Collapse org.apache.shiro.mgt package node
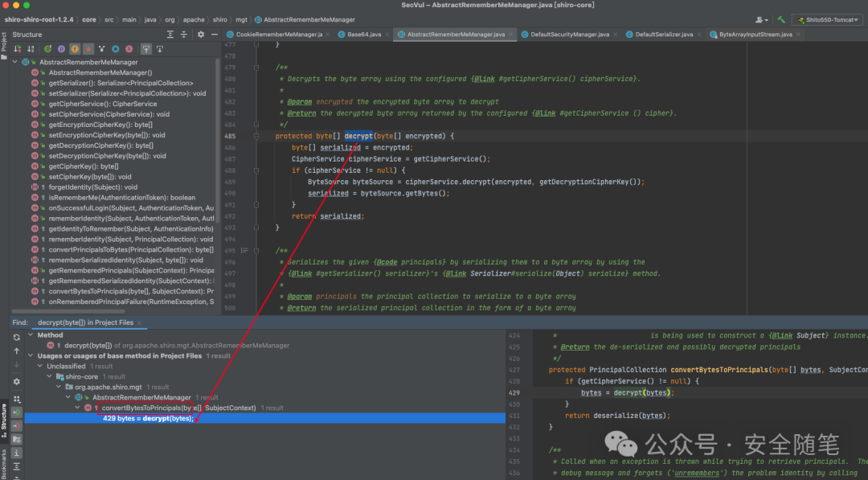This screenshot has height=480, width=868. (x=59, y=387)
